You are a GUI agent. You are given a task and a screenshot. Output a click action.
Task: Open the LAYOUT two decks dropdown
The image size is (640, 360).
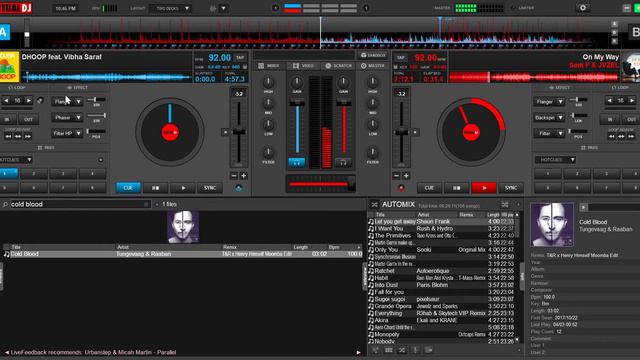coord(171,8)
